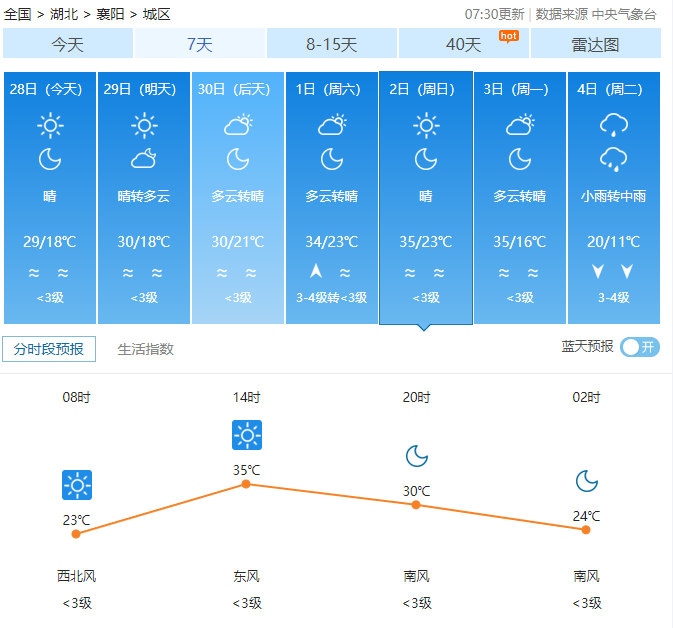Click the 02时 data point on temperature line
673x628 pixels.
[586, 530]
